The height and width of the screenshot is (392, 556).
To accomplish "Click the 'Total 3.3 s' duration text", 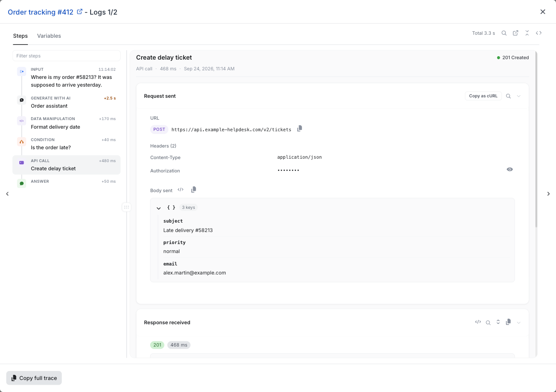I will pyautogui.click(x=483, y=33).
